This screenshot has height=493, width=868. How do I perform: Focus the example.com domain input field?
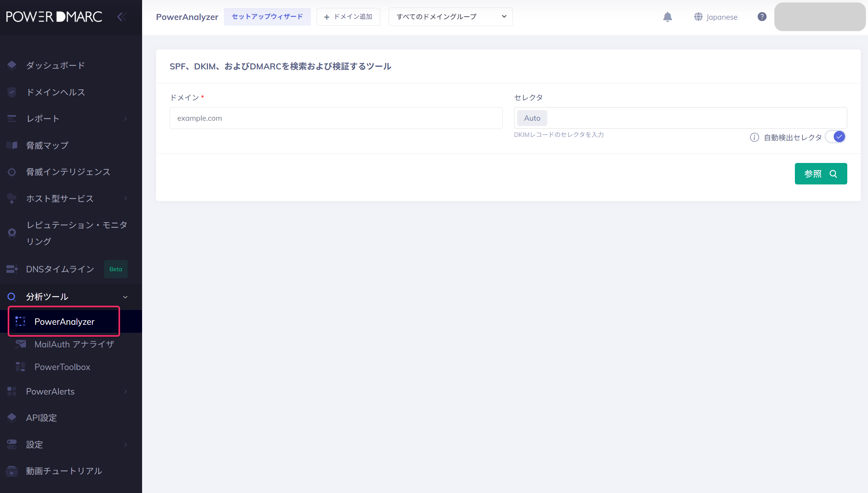coord(336,118)
